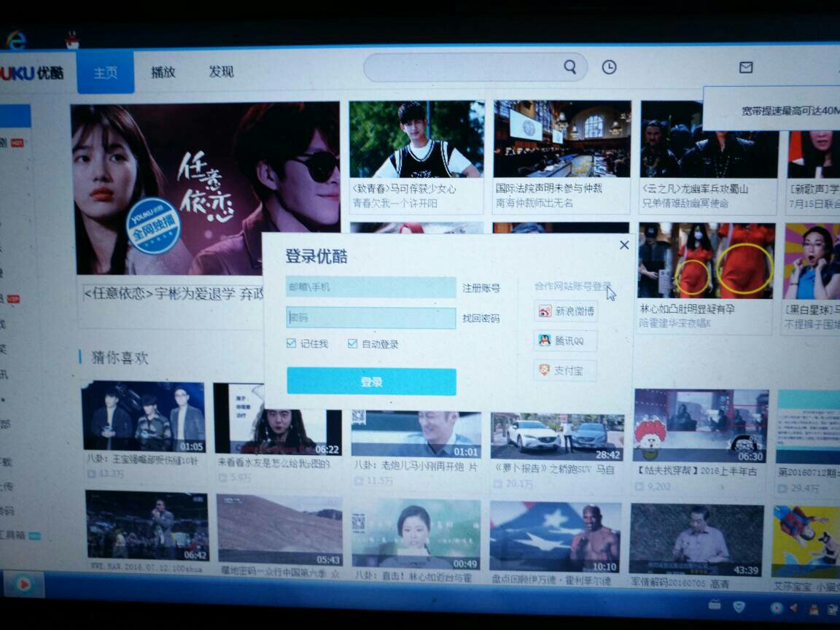Click the 盘点回顾伊万德·霍利菲尔德 title
This screenshot has width=840, height=630.
[x=551, y=580]
